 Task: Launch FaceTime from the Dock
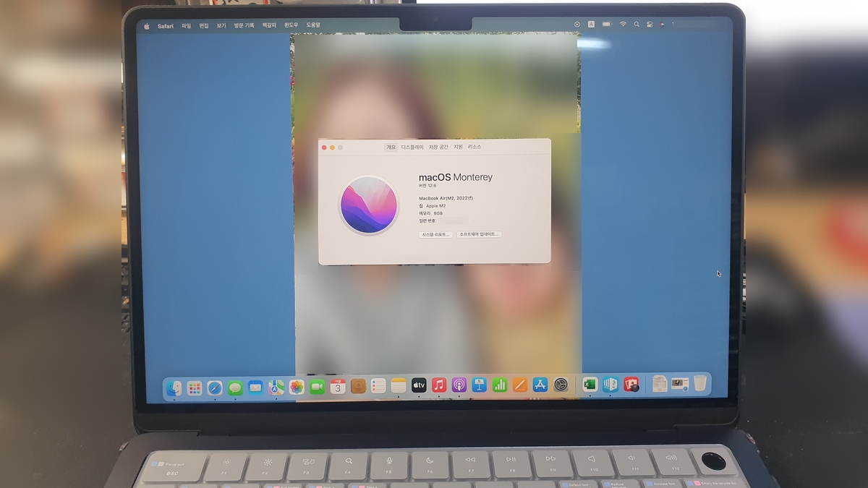(x=317, y=388)
